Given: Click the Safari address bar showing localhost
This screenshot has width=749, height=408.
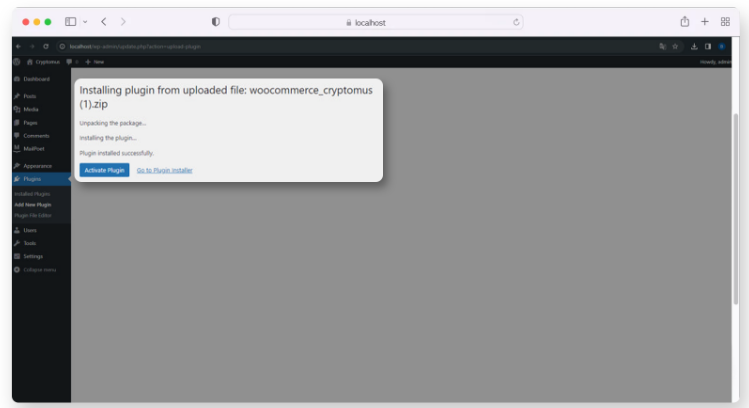Looking at the screenshot, I should click(x=377, y=21).
